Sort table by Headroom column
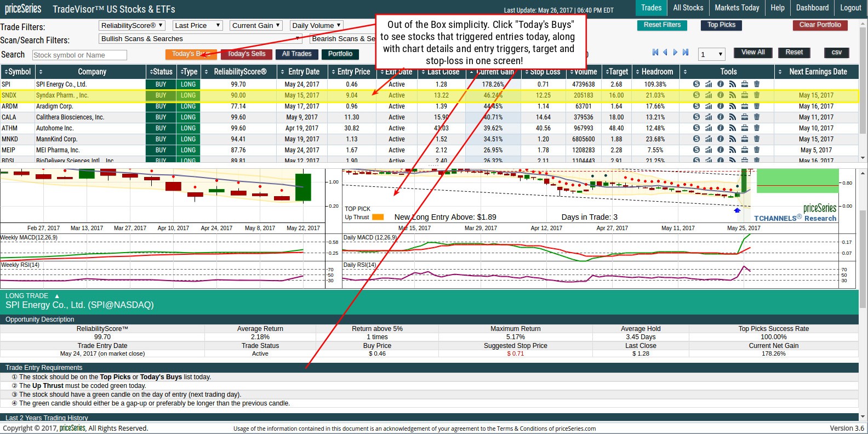 tap(655, 72)
